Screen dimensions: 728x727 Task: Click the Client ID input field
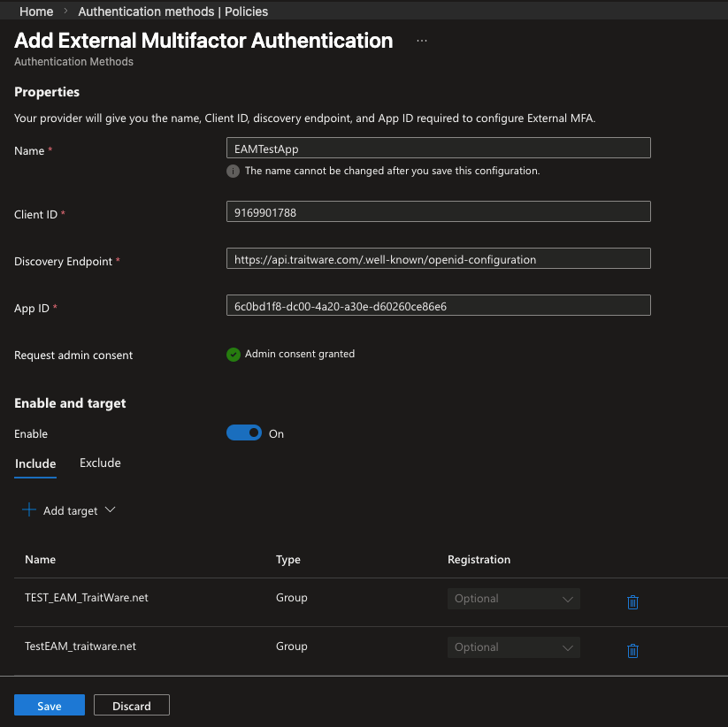coord(439,212)
